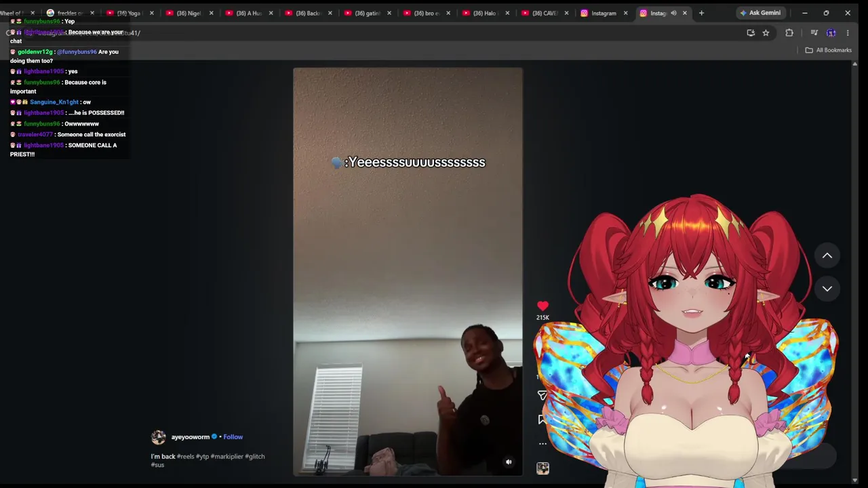Open ayeyooworm profile from username

pyautogui.click(x=191, y=437)
